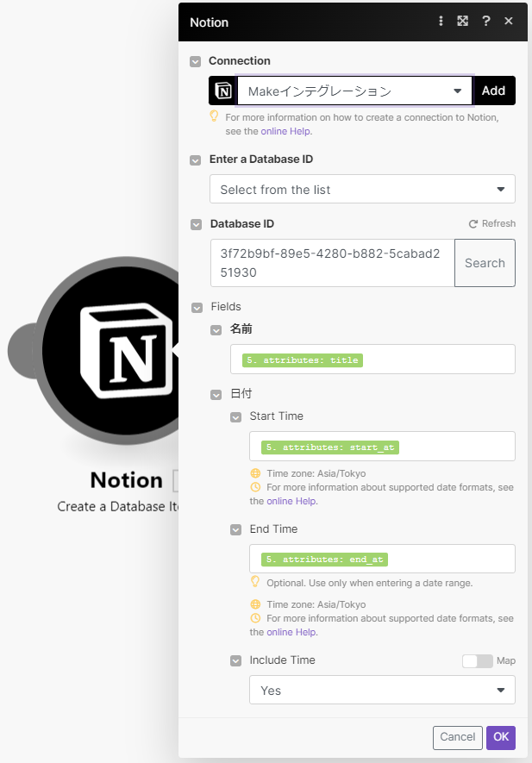532x763 pixels.
Task: Collapse the Fields section toggle
Action: pyautogui.click(x=196, y=307)
